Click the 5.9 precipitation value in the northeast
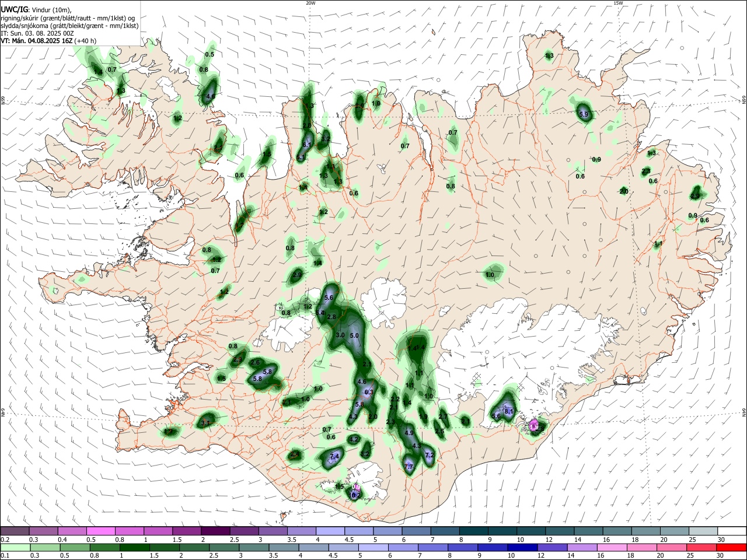Screen dimensions: 747x560 pyautogui.click(x=584, y=114)
